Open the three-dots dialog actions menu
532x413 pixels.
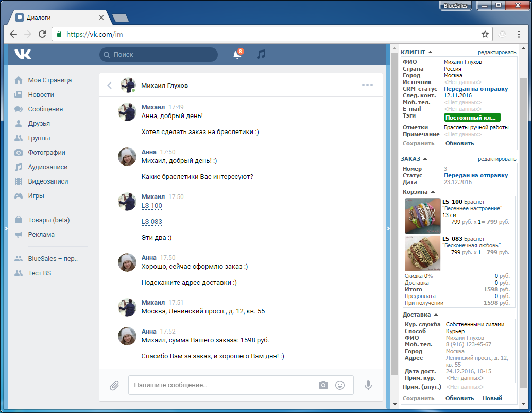[367, 86]
